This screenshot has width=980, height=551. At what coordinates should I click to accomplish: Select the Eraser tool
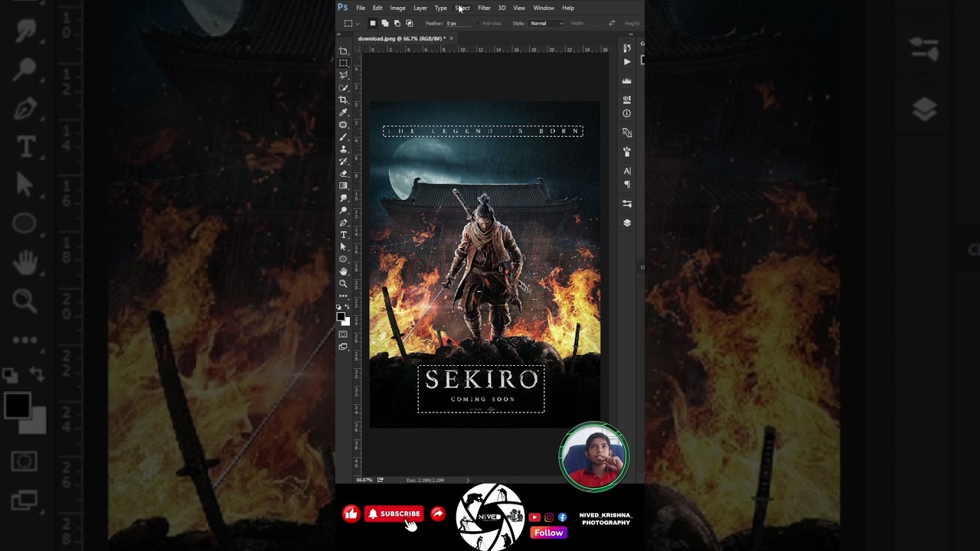click(x=343, y=174)
